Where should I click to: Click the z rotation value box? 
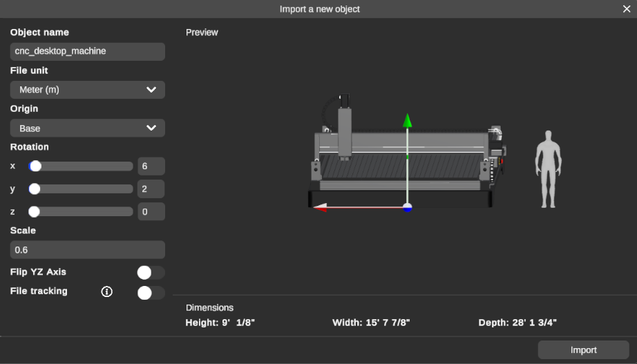151,212
